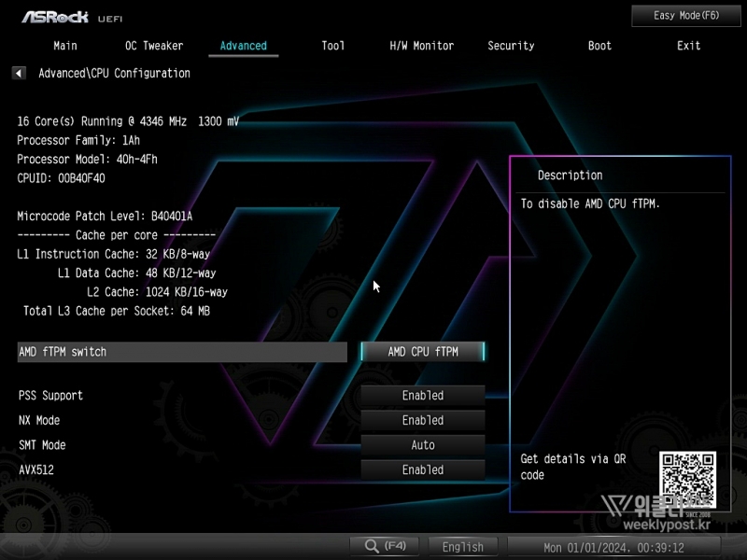This screenshot has height=560, width=747.
Task: Change the SMT Mode Auto value
Action: 423,445
